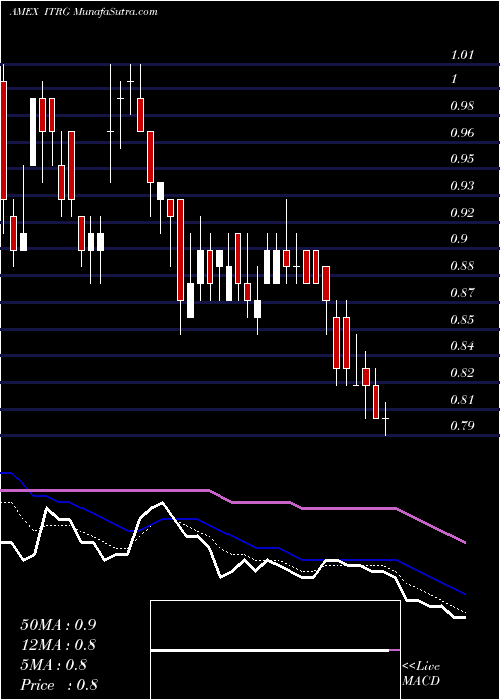Click the price axis label 1
Screen dimensions: 500x700
[x=454, y=79]
